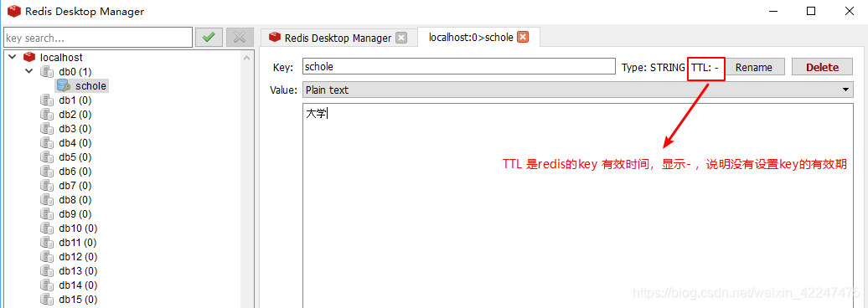Click the db2 database icon
The image size is (868, 308).
tap(47, 115)
